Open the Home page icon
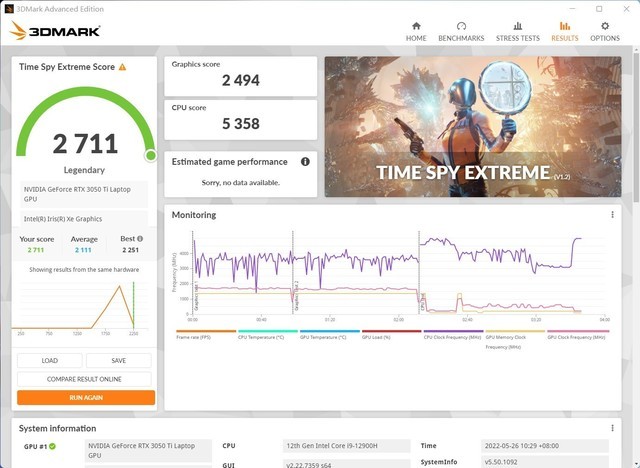Screen dimensions: 640x468 [x=416, y=30]
